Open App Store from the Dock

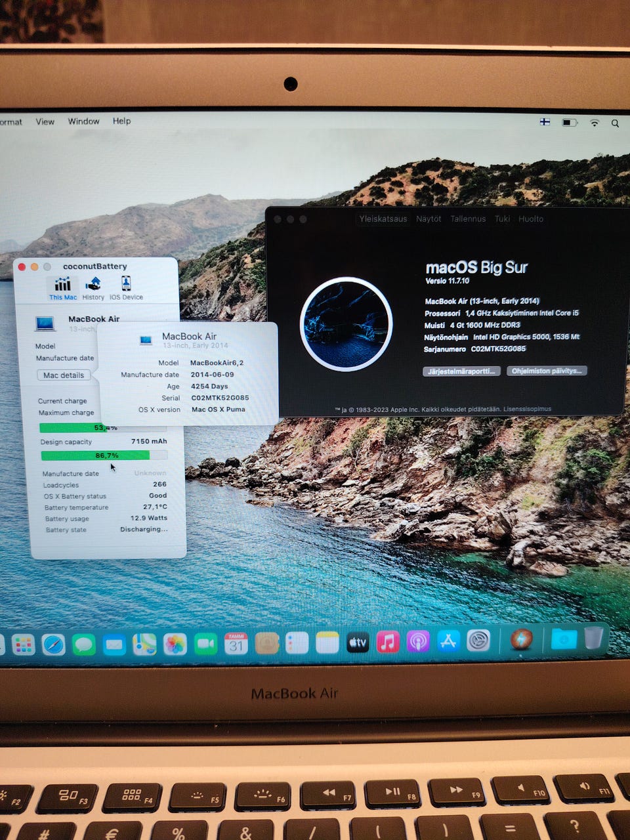pyautogui.click(x=448, y=640)
